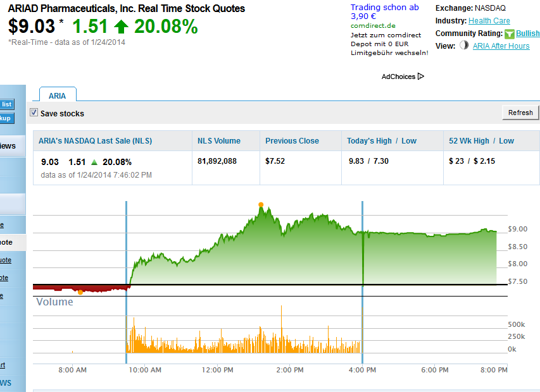Click the Volume label on the chart
Image resolution: width=540 pixels, height=392 pixels.
click(53, 302)
